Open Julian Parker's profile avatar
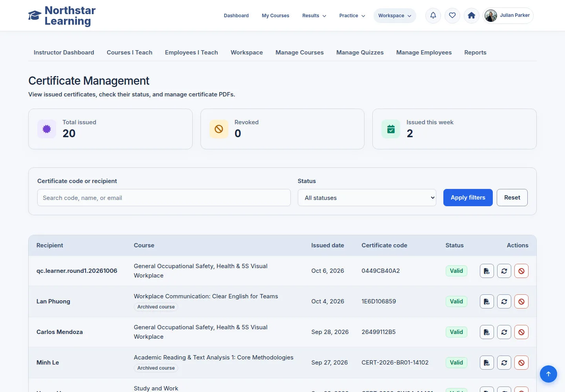 (491, 16)
